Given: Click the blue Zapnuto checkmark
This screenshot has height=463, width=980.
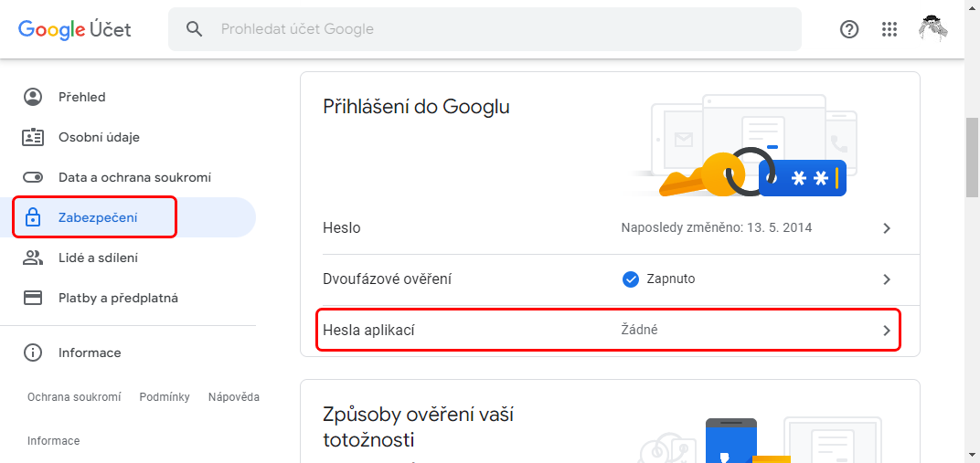Looking at the screenshot, I should point(631,279).
